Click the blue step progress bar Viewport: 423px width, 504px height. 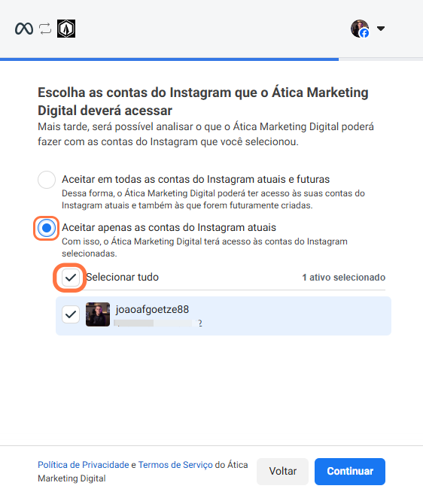click(169, 59)
